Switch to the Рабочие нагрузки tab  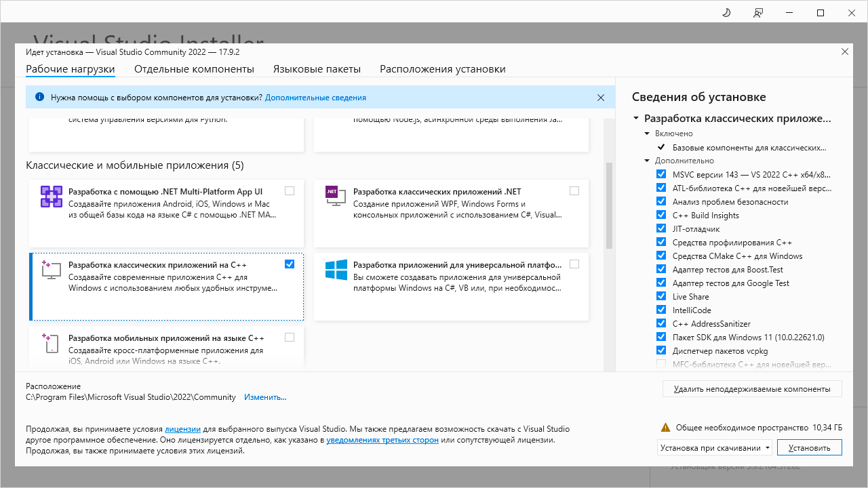click(71, 69)
